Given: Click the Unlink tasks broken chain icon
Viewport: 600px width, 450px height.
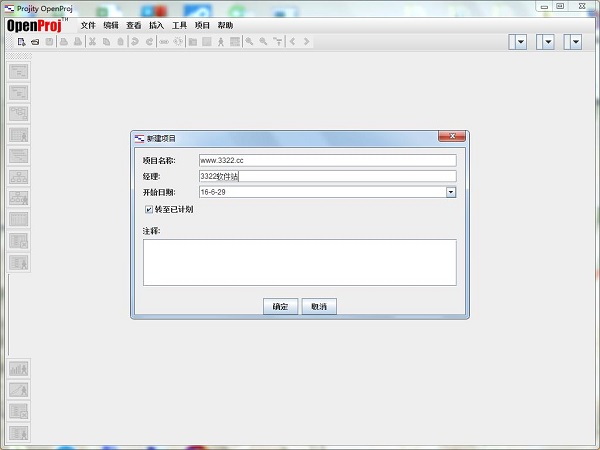Looking at the screenshot, I should pyautogui.click(x=178, y=42).
